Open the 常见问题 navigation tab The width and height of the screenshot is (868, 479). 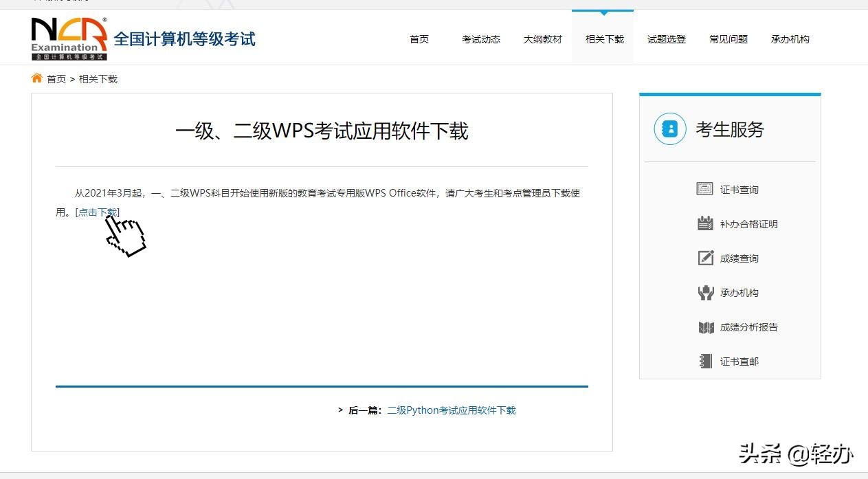pos(728,39)
